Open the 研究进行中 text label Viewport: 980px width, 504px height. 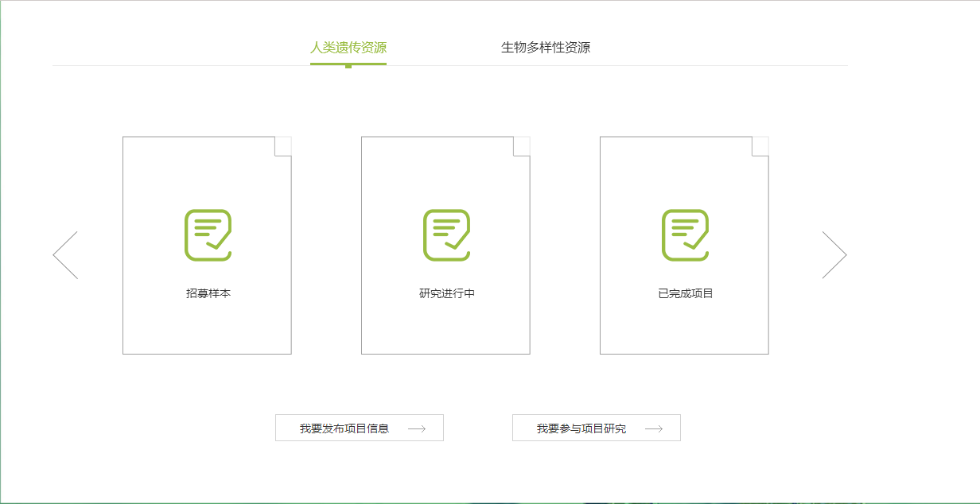(447, 293)
